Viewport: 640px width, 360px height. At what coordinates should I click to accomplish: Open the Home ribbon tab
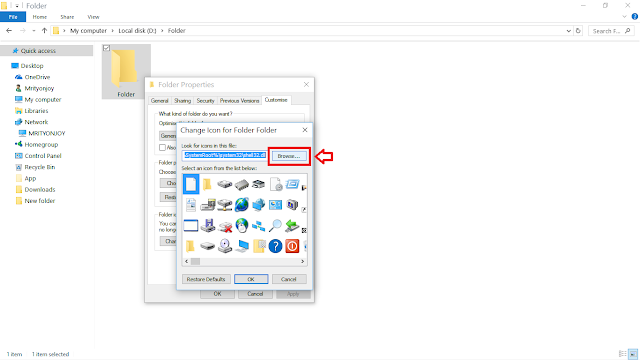[40, 17]
